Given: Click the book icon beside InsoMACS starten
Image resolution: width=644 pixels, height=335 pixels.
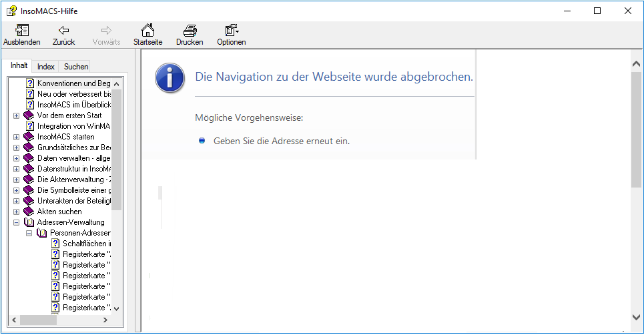Looking at the screenshot, I should coord(29,137).
